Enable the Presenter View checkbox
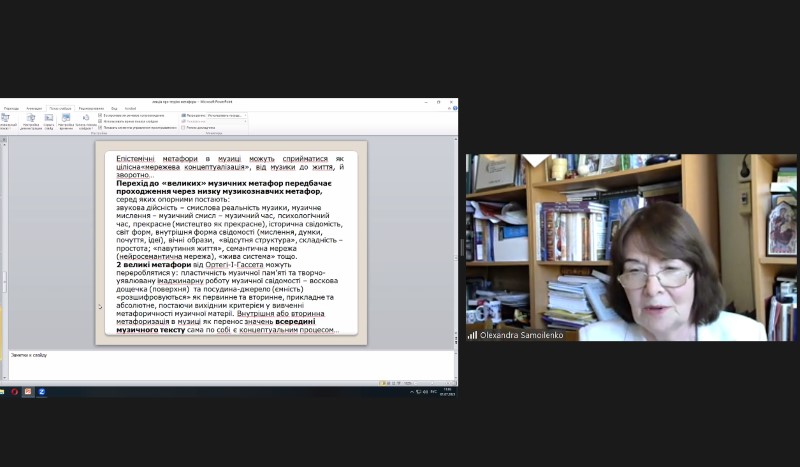This screenshot has width=800, height=467. coord(184,127)
